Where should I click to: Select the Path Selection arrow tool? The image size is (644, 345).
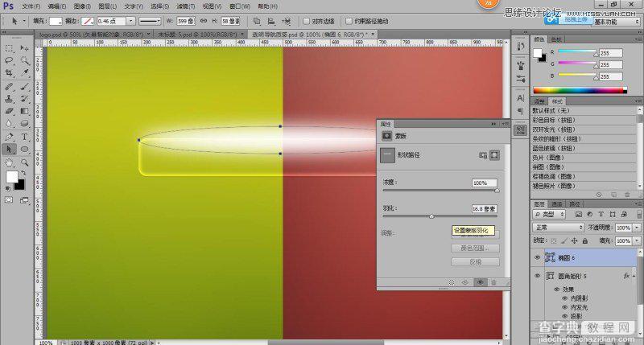9,150
